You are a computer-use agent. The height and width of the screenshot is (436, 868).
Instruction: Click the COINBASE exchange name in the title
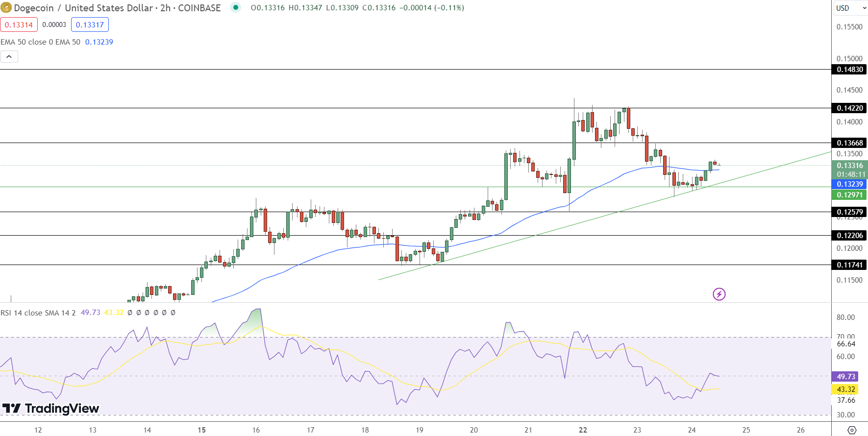(199, 8)
